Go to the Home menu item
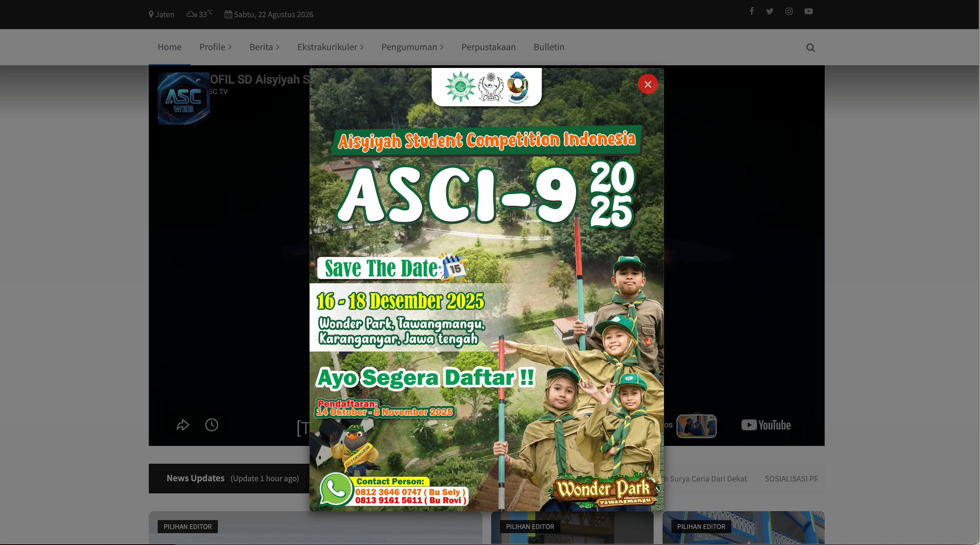 pyautogui.click(x=170, y=47)
